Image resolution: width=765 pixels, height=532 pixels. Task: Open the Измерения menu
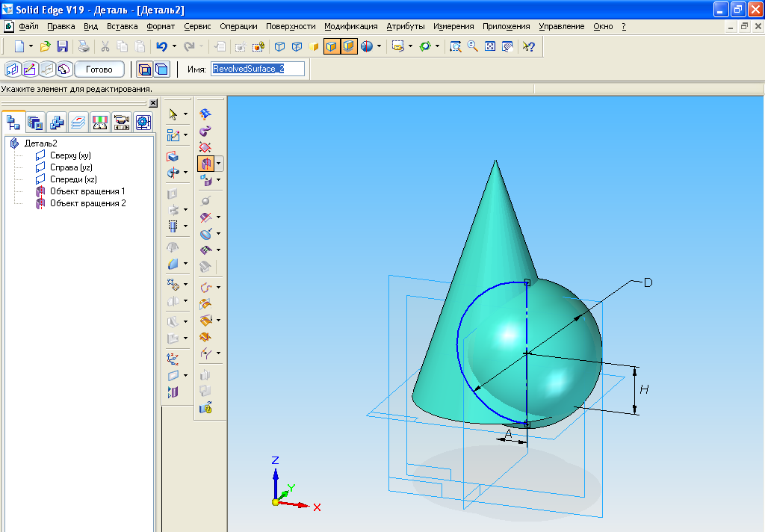pos(453,26)
